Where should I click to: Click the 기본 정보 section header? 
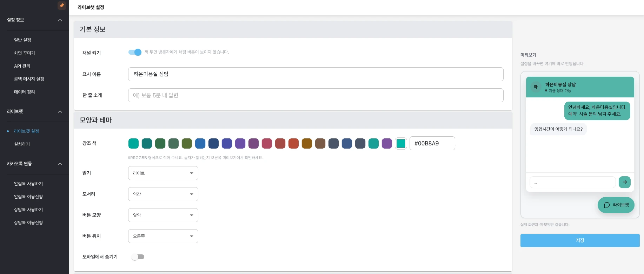pos(293,29)
